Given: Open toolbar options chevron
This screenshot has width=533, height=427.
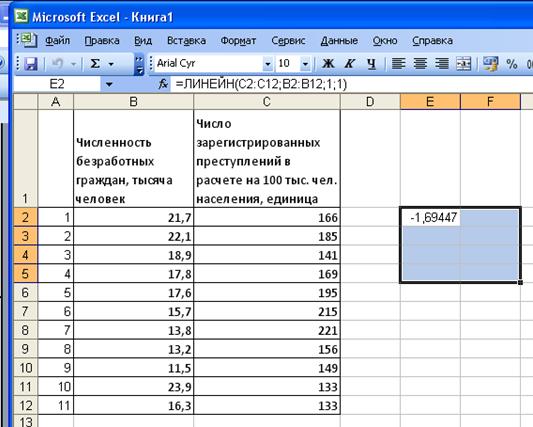Looking at the screenshot, I should (139, 64).
